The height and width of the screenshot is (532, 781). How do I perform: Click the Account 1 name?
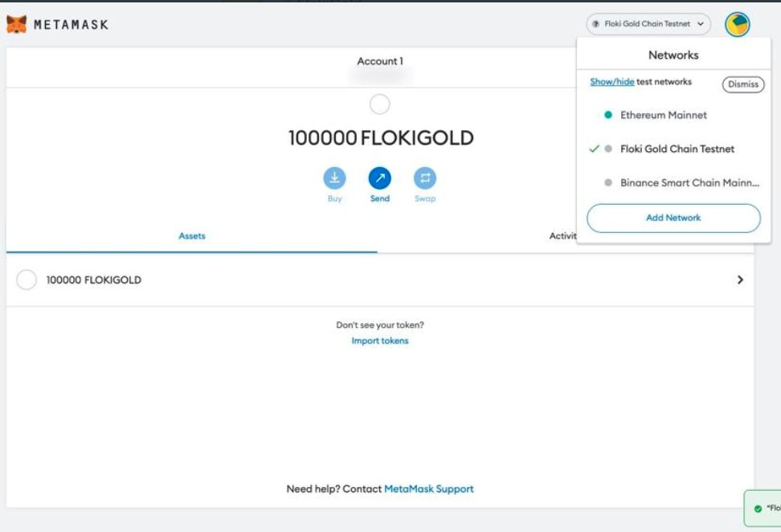380,61
